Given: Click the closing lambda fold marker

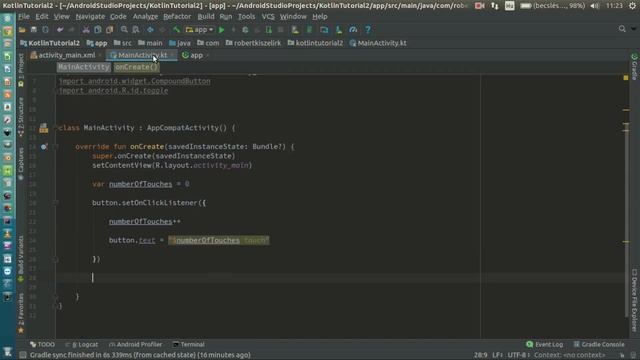Looking at the screenshot, I should click(56, 259).
